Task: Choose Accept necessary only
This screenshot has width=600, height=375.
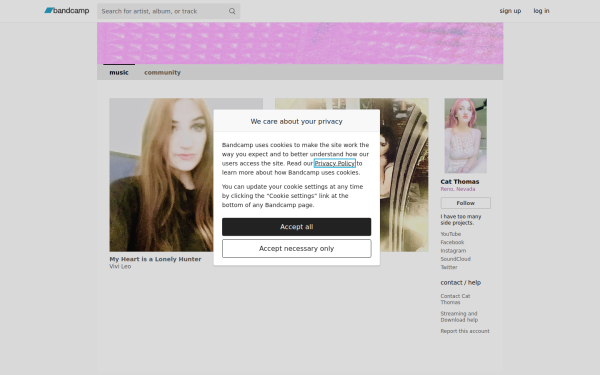Action: click(297, 249)
